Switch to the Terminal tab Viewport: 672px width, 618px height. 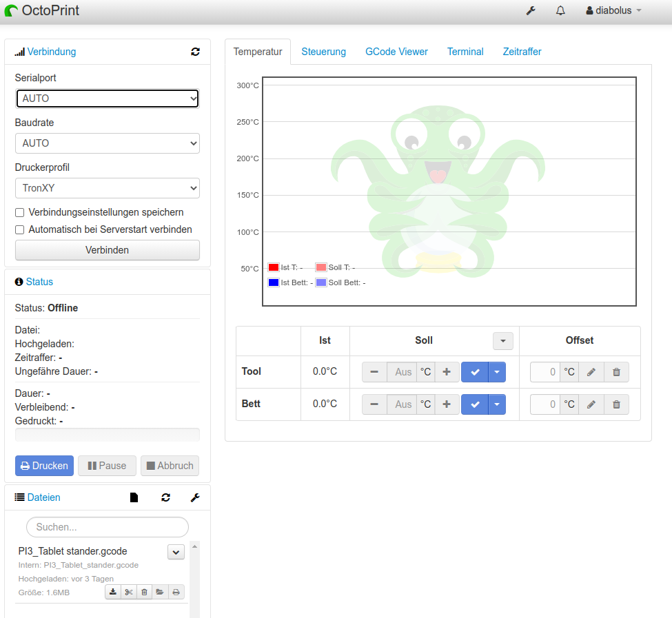click(465, 52)
